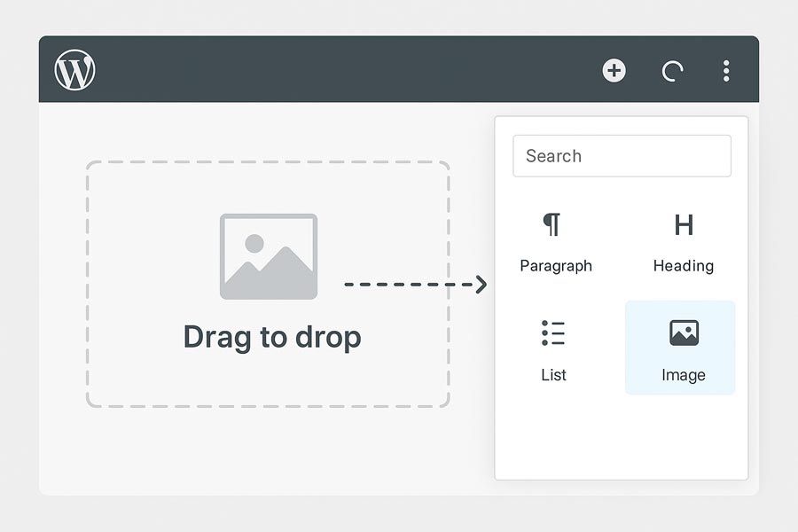The height and width of the screenshot is (532, 798).
Task: Click the "Drag to drop" text
Action: [x=272, y=337]
